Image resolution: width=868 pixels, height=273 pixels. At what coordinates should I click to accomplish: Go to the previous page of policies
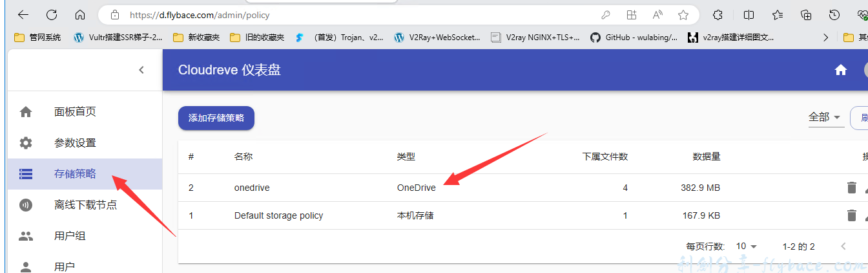843,246
